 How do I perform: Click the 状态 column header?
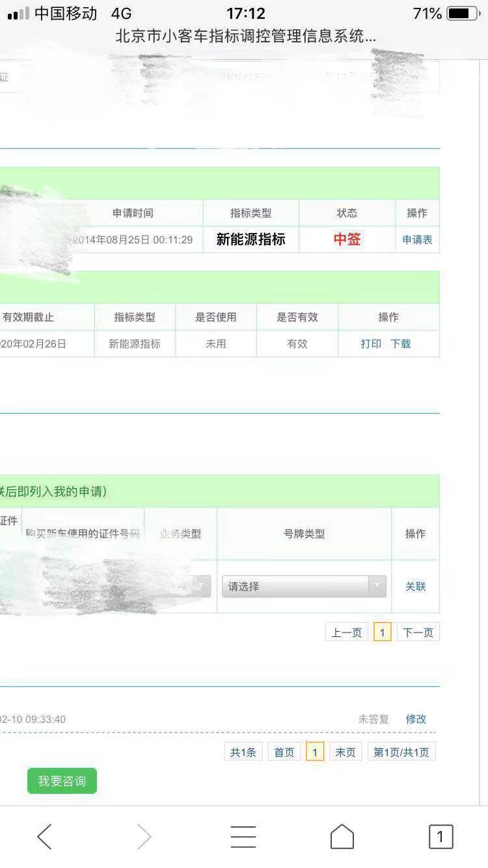pos(347,213)
